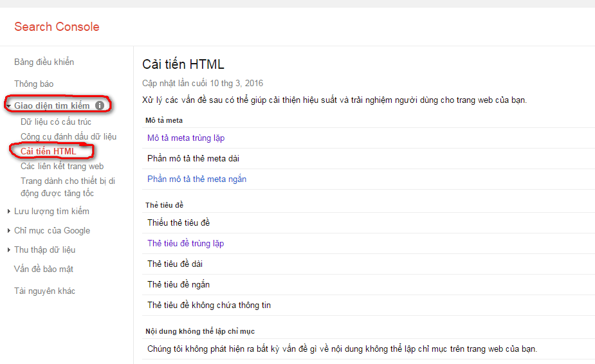This screenshot has width=595, height=364.
Task: Open Bảng điều khiển in sidebar
Action: [44, 62]
